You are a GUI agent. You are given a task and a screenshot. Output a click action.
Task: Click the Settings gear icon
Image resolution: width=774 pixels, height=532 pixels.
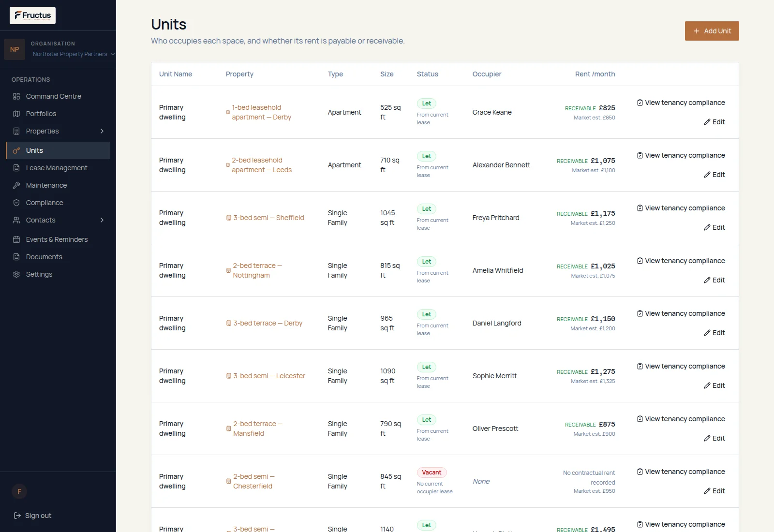pos(16,274)
